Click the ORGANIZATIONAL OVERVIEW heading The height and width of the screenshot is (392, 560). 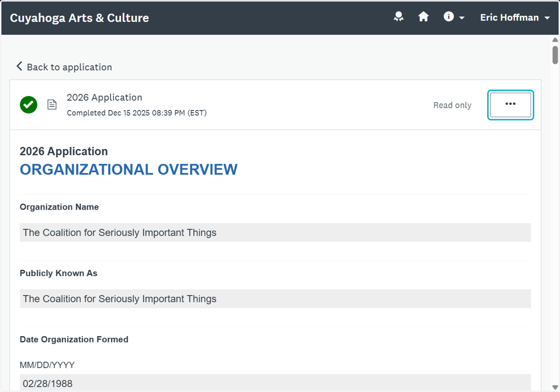coord(128,169)
